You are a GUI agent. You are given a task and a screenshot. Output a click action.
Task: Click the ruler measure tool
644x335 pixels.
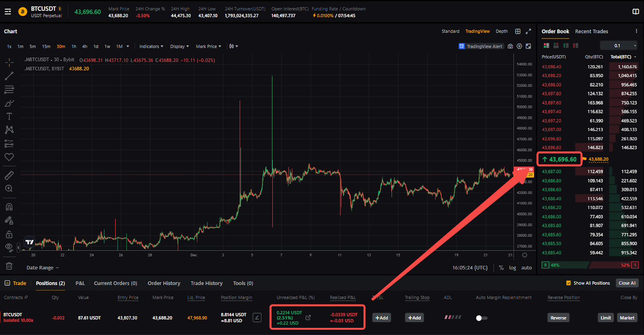pyautogui.click(x=9, y=175)
